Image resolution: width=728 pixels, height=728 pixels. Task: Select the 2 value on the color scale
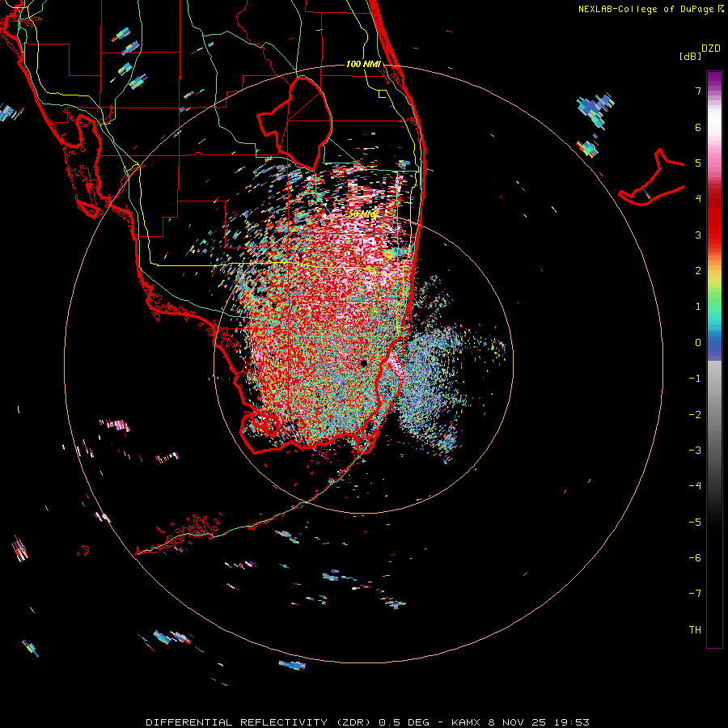click(698, 271)
